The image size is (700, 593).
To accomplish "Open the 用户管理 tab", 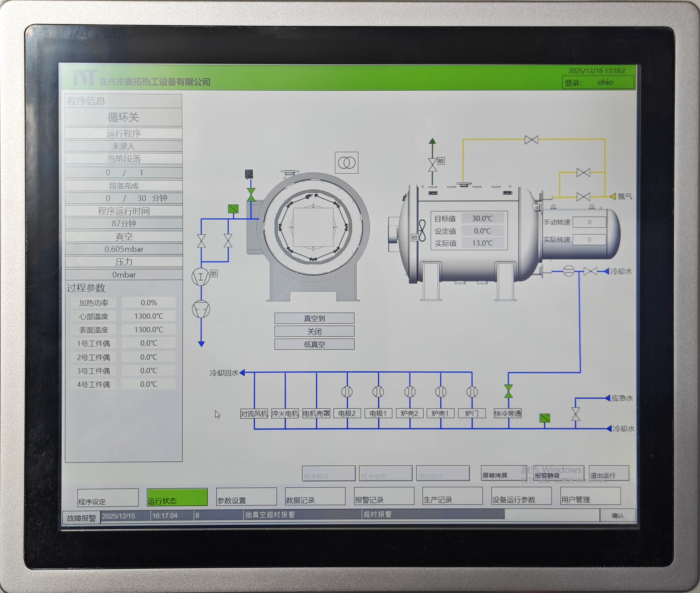I will (590, 496).
